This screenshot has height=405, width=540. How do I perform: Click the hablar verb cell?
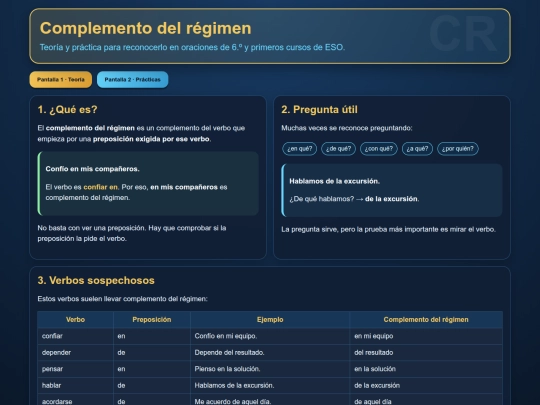coord(75,385)
